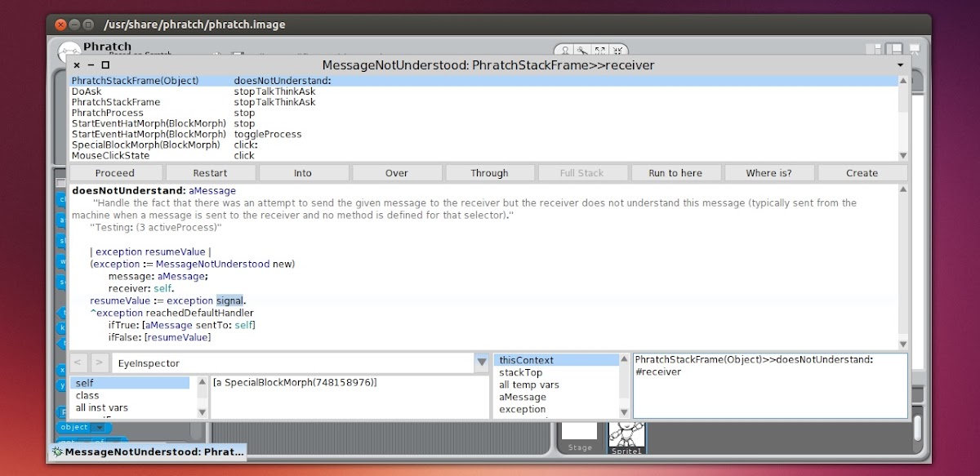Collapse the debugger window with the dash icon

(91, 65)
